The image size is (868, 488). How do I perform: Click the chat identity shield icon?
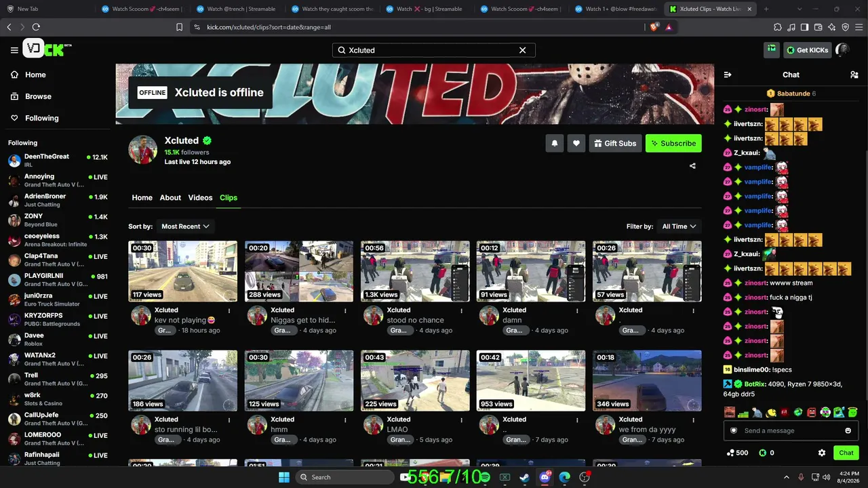click(x=734, y=430)
